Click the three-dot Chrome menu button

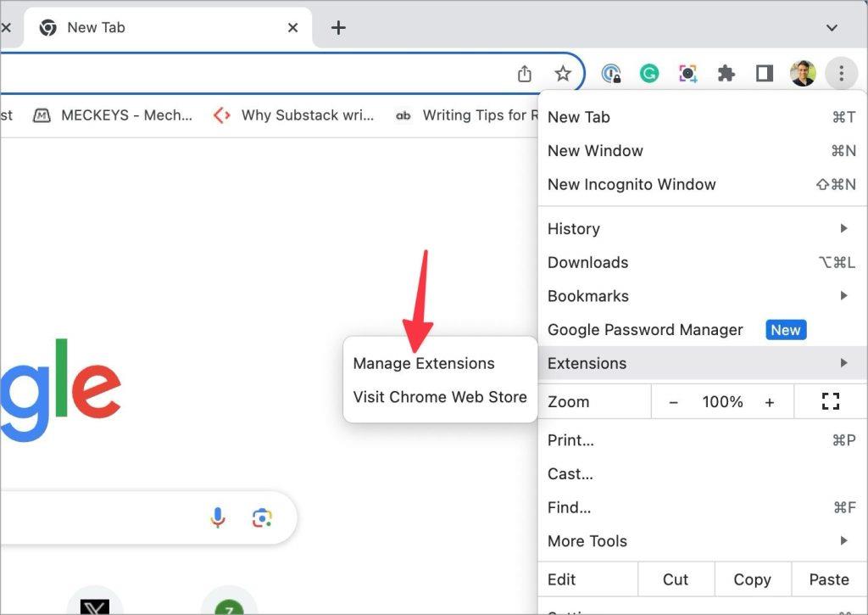(841, 73)
